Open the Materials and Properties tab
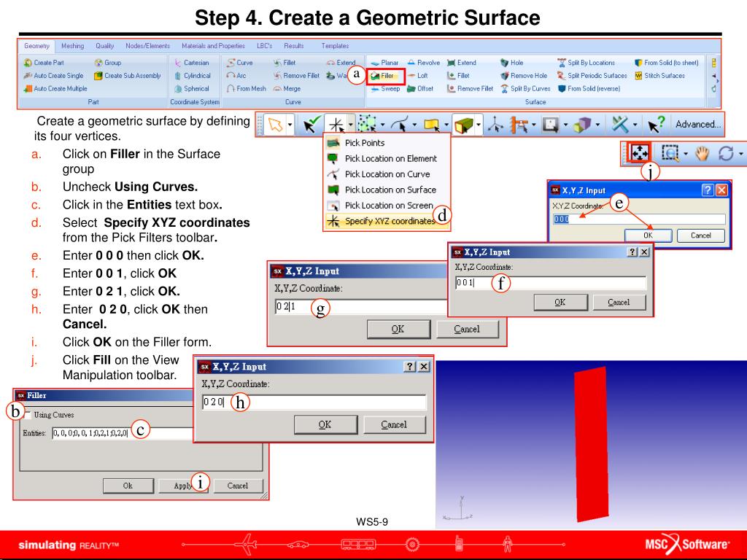This screenshot has width=747, height=560. [x=213, y=46]
